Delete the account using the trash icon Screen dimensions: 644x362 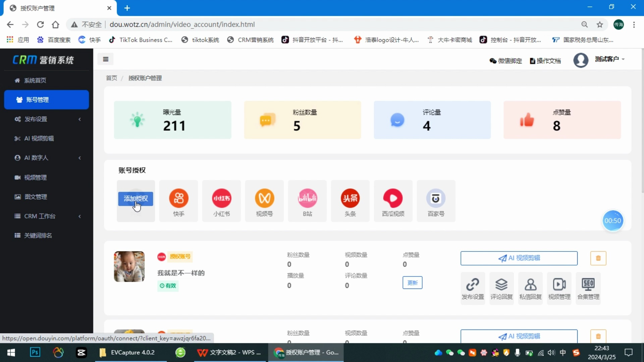coord(598,258)
